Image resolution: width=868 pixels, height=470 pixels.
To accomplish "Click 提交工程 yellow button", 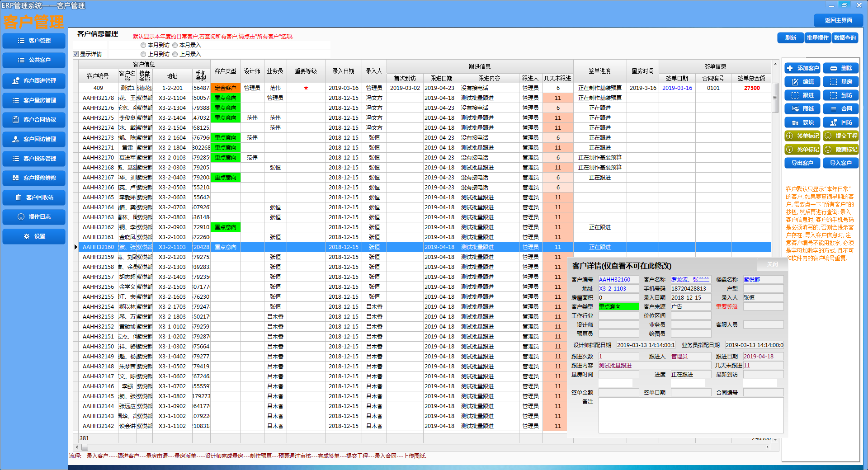I will [841, 136].
